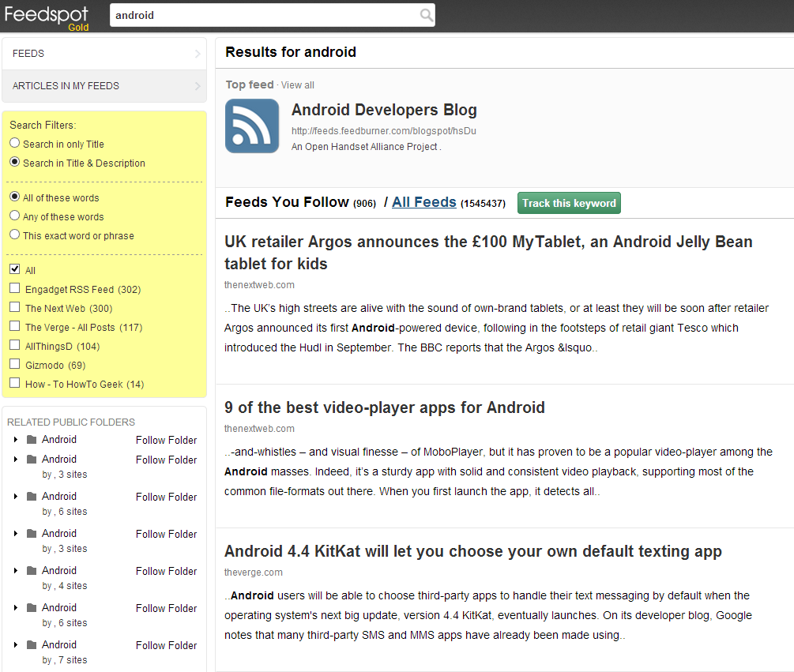Choose Any of these words option
The image size is (794, 672).
tap(15, 216)
